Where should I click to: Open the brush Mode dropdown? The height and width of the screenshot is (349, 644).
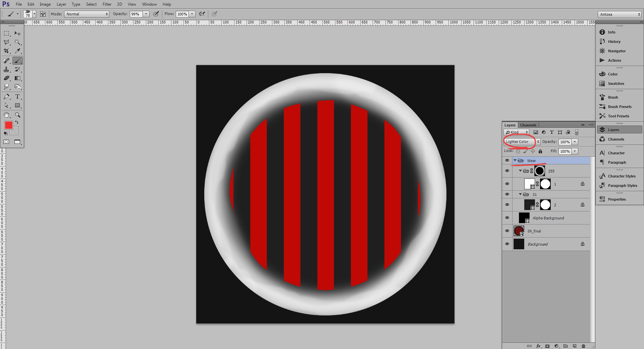(87, 14)
